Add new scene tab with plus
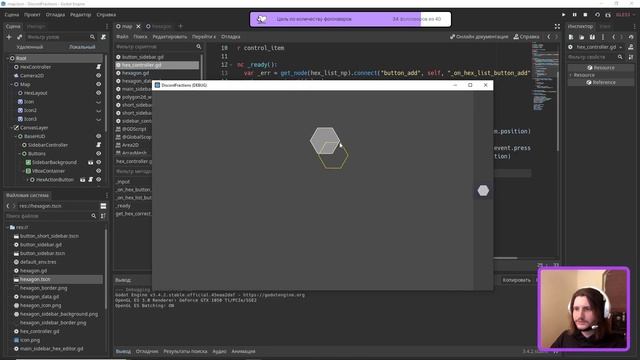 [x=180, y=26]
